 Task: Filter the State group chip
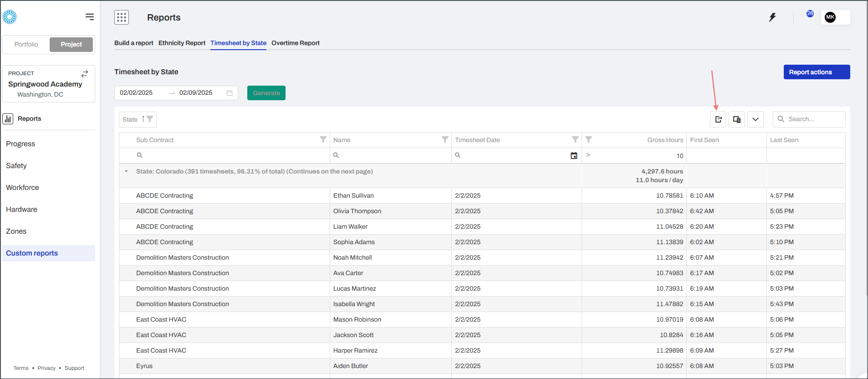(150, 119)
